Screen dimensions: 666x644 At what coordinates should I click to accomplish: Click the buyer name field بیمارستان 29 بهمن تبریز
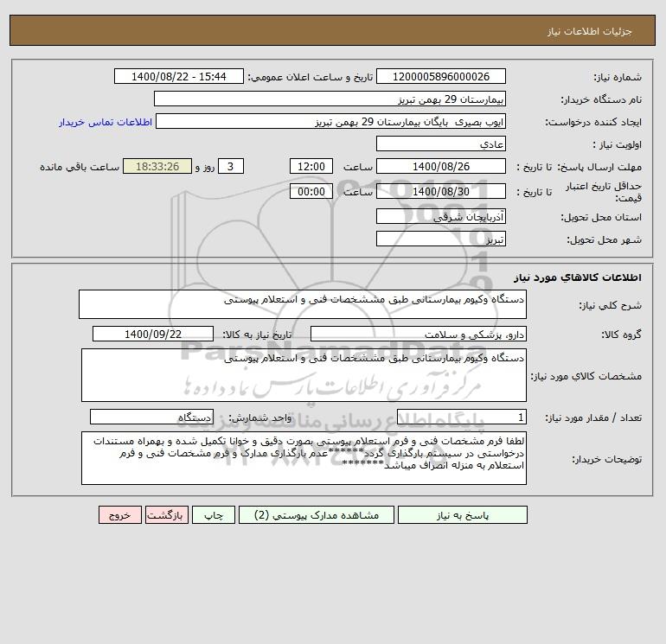click(x=330, y=99)
